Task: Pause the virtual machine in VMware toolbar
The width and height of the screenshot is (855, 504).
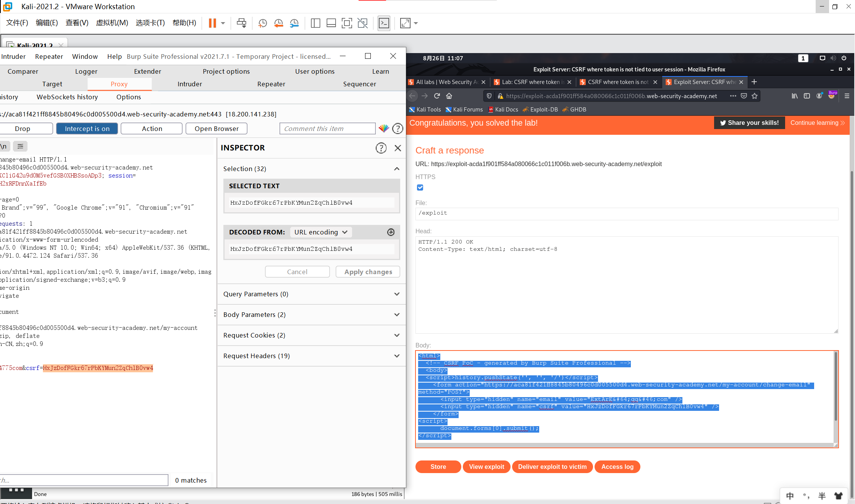Action: click(212, 23)
